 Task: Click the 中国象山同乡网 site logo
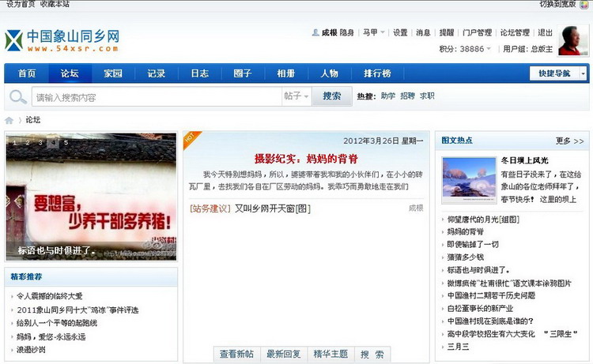[x=62, y=41]
